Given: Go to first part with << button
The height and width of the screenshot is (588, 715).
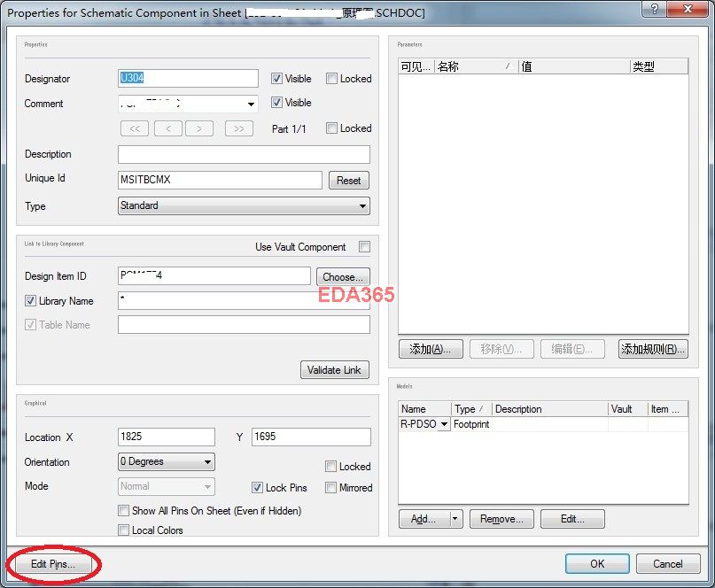Looking at the screenshot, I should pos(135,128).
